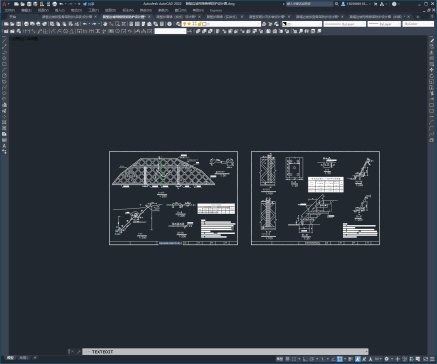Select the Explode tool in Modify toolbar
The width and height of the screenshot is (437, 364).
tap(432, 140)
